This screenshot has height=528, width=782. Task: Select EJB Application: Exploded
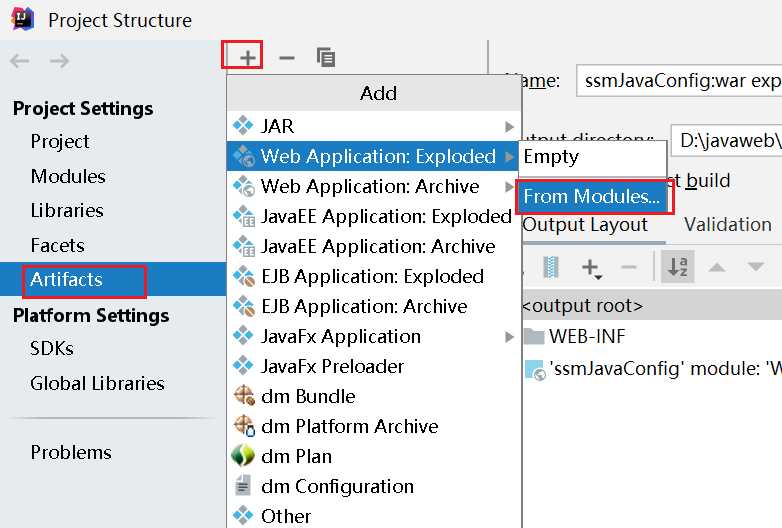pos(374,276)
